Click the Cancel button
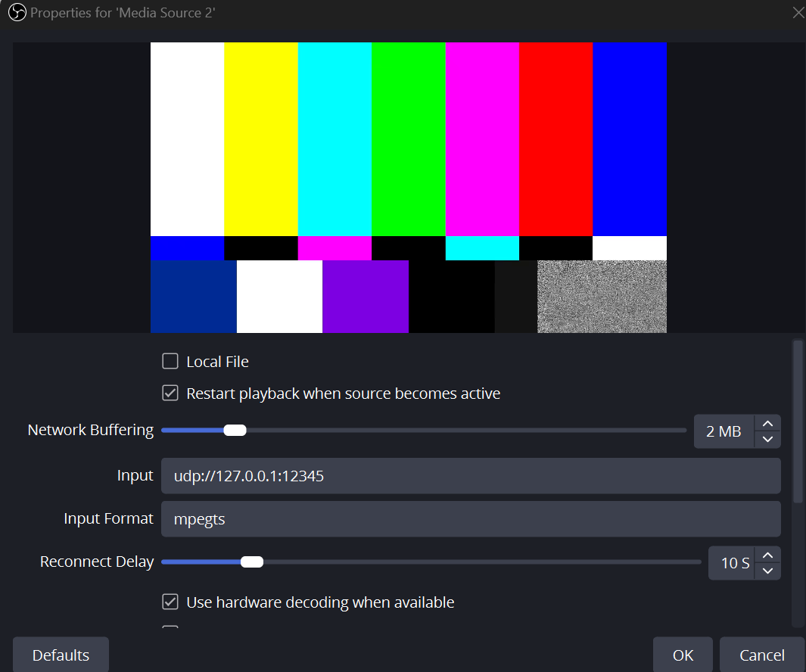Viewport: 806px width, 672px height. [x=762, y=655]
